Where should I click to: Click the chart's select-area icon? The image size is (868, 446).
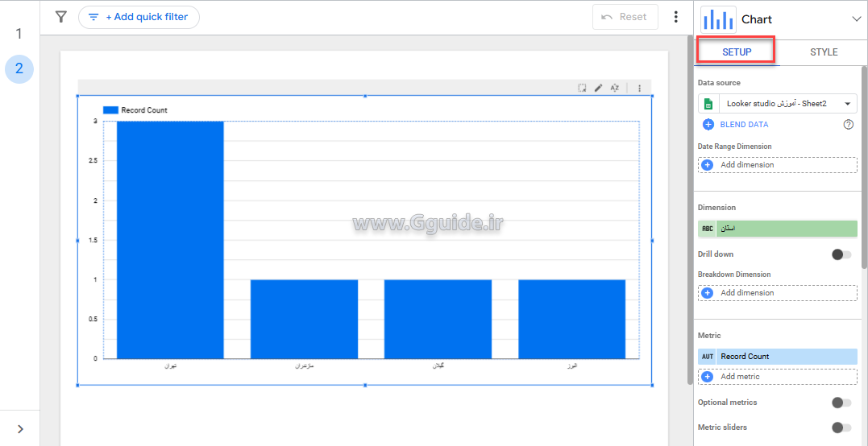582,88
